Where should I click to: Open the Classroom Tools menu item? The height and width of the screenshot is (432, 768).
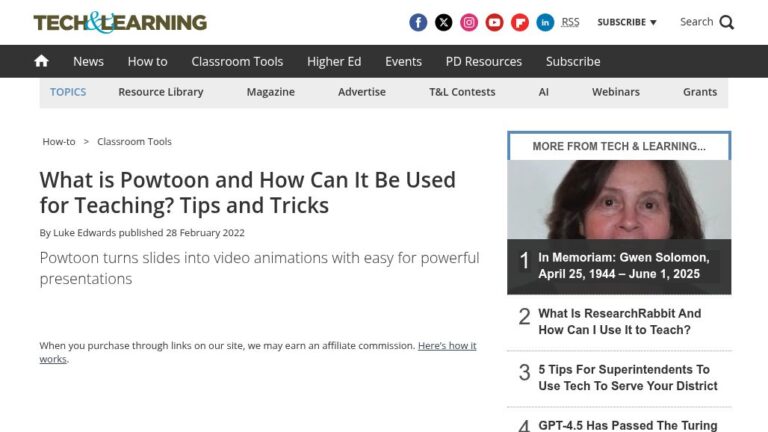237,61
